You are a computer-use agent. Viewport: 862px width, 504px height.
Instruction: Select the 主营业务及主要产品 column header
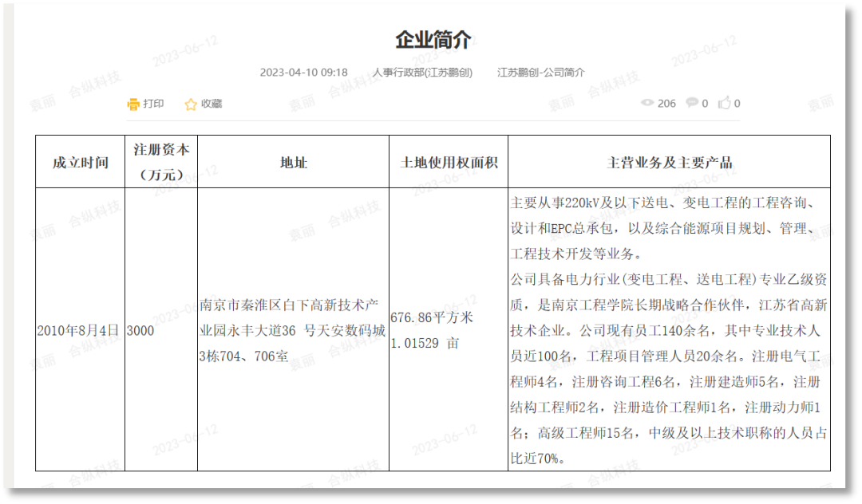(669, 163)
